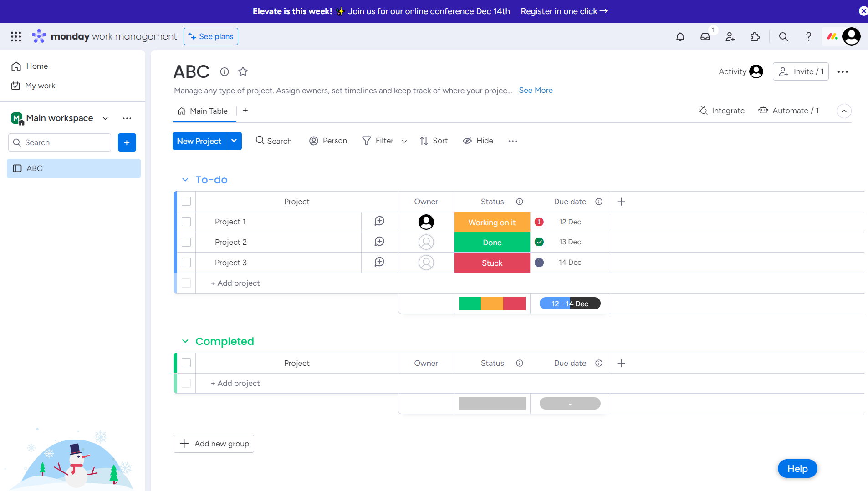Click the status battery color bar

point(492,303)
